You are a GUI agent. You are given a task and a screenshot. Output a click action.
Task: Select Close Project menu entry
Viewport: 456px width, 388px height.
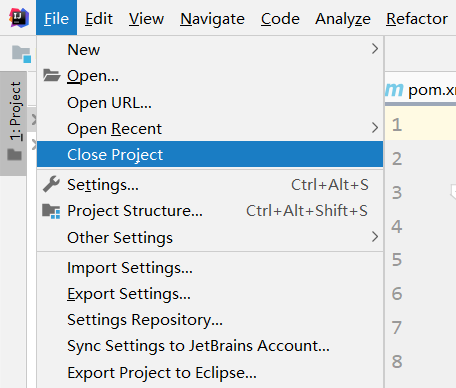click(x=210, y=154)
